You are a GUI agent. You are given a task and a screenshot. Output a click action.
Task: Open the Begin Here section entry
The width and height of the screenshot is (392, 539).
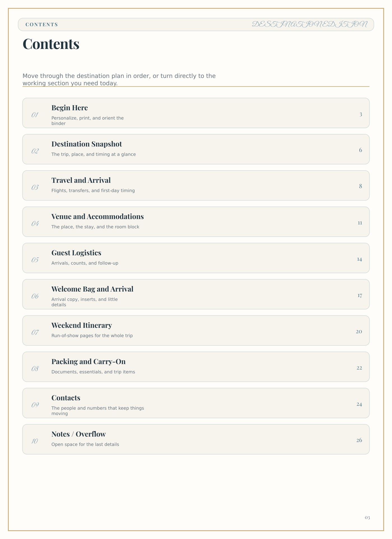tap(196, 113)
